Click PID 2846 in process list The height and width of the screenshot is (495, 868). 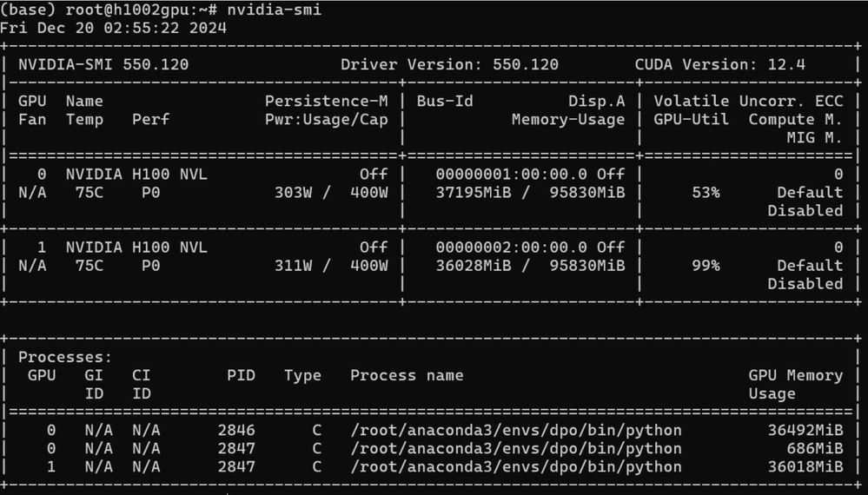236,430
